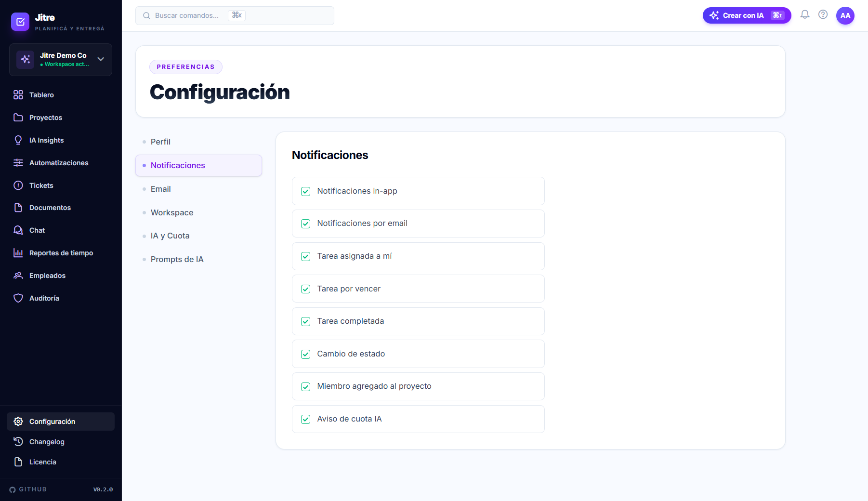
Task: Select the Notificaciones settings section
Action: [198, 165]
